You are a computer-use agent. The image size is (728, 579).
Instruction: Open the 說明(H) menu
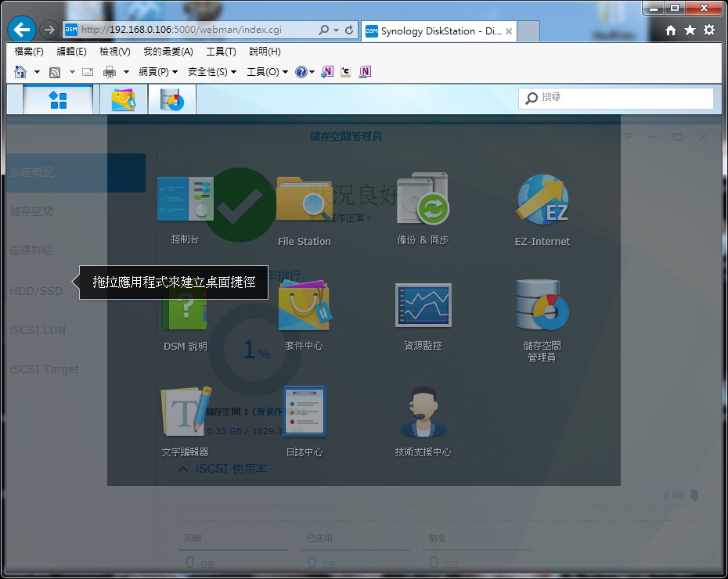pos(265,52)
